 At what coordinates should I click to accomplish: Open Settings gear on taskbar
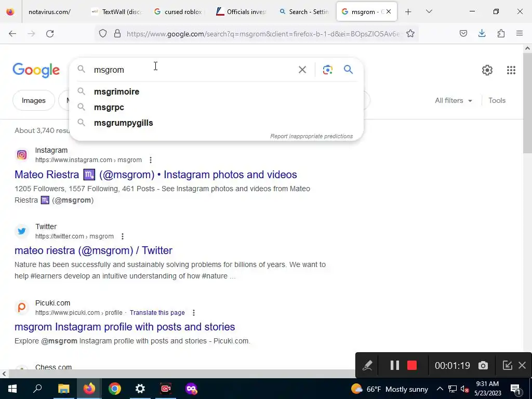140,389
